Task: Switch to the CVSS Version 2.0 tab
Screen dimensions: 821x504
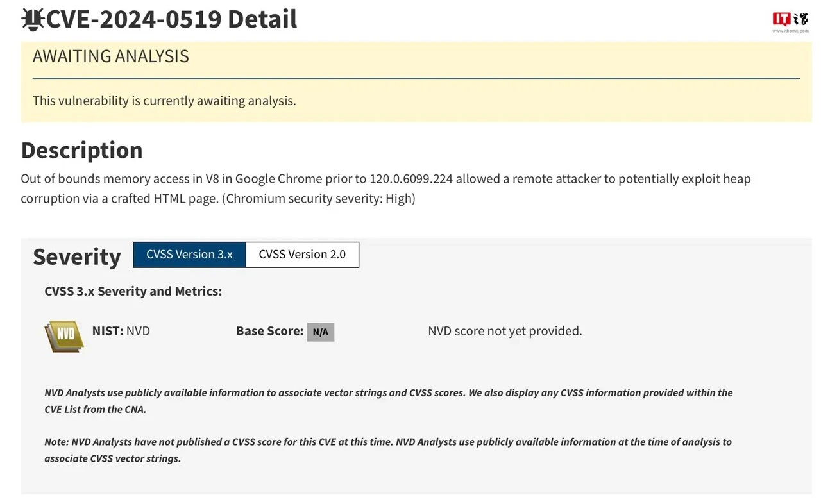Action: click(301, 254)
